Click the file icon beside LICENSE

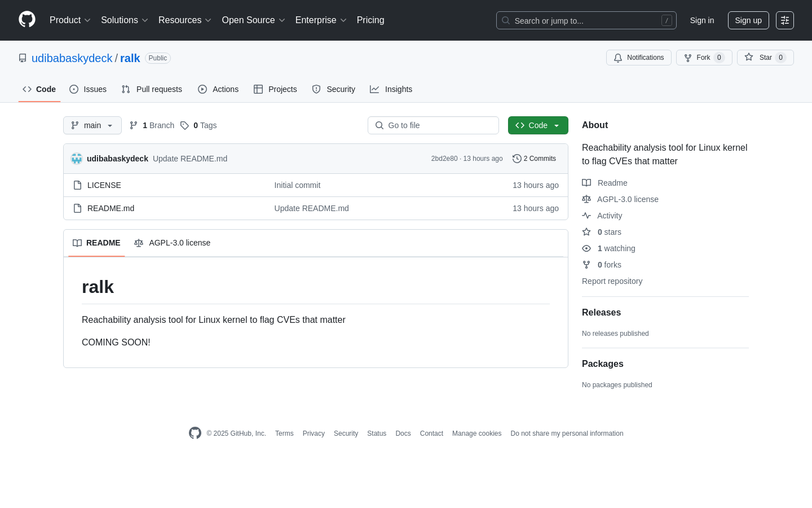point(78,185)
